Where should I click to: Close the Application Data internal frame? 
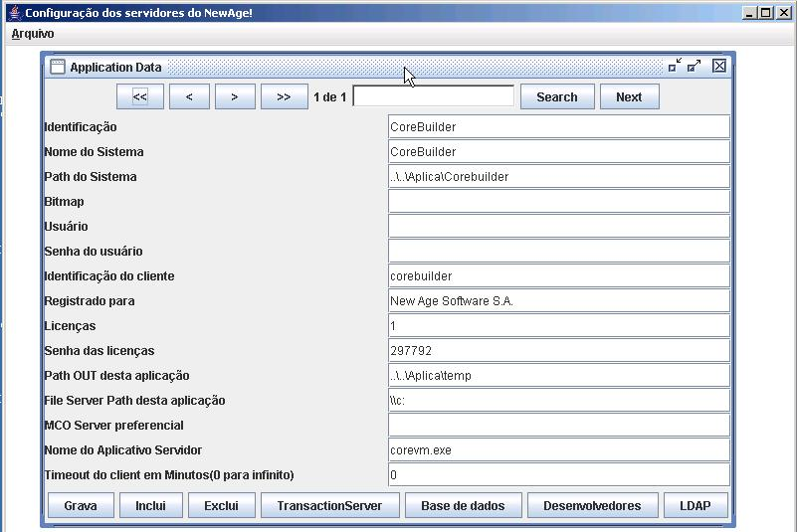[x=718, y=66]
